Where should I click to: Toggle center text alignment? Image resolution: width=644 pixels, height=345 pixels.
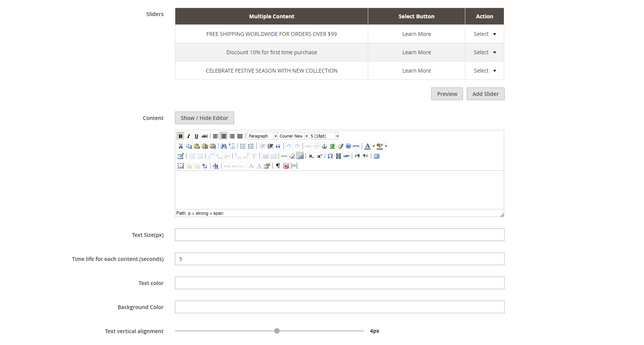(224, 136)
